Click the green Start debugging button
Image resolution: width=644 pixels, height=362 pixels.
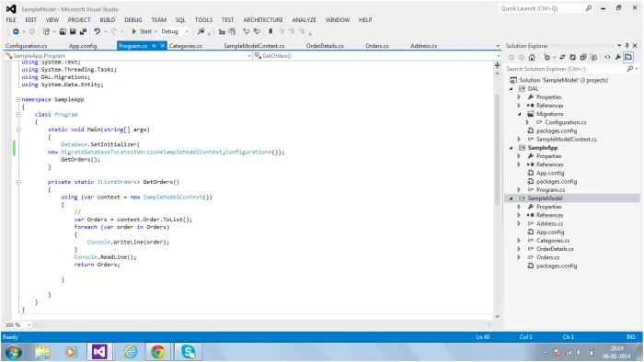141,31
